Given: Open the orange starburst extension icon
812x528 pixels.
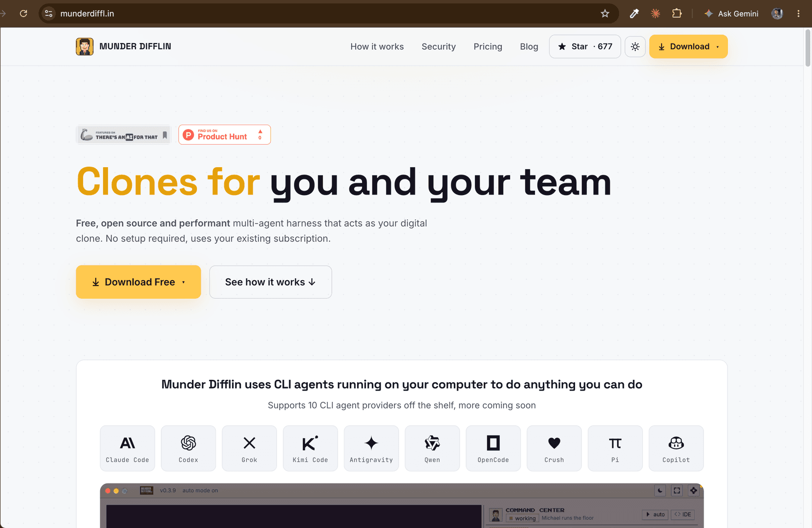Looking at the screenshot, I should point(656,14).
